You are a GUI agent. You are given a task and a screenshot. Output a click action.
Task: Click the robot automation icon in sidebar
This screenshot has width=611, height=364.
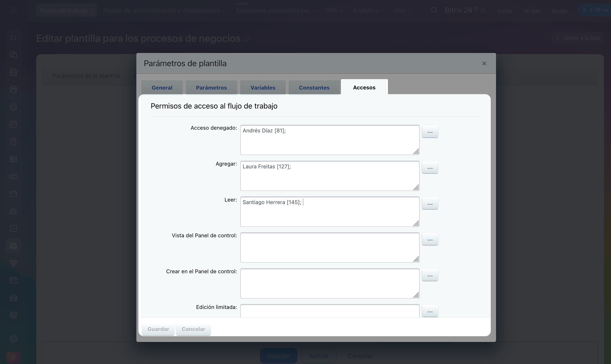13,245
